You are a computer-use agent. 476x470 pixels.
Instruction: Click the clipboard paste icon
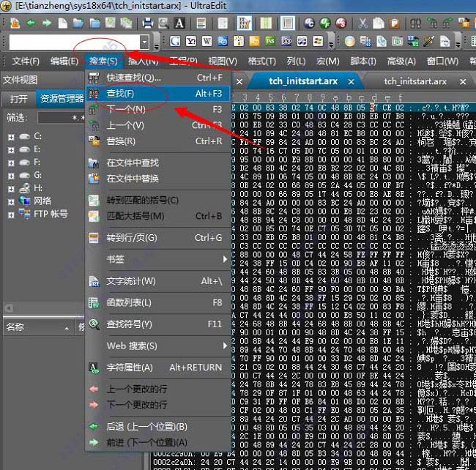[x=394, y=23]
